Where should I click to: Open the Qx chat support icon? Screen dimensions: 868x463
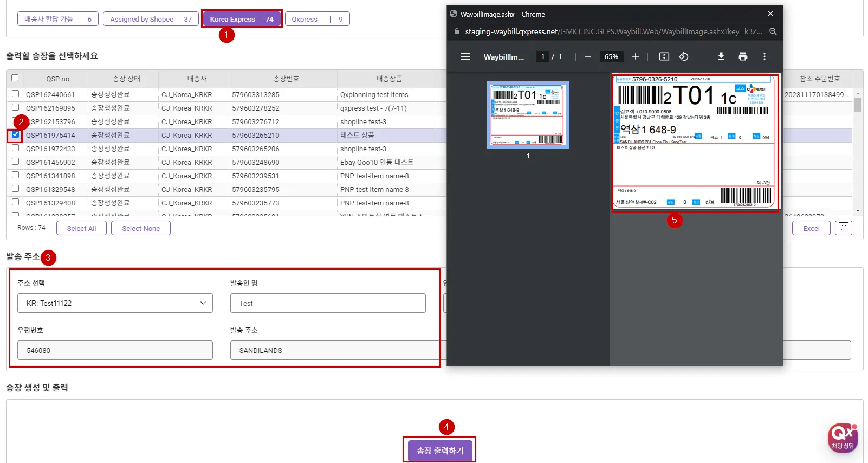point(842,437)
